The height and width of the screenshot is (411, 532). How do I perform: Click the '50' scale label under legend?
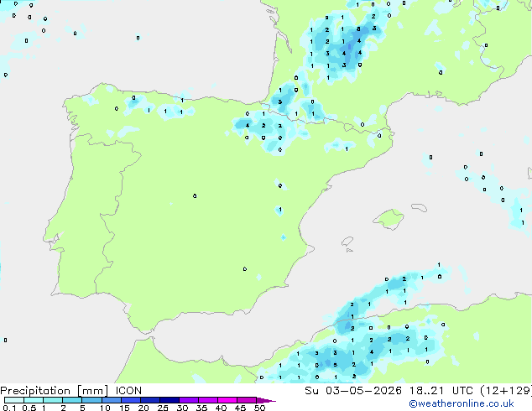(259, 408)
